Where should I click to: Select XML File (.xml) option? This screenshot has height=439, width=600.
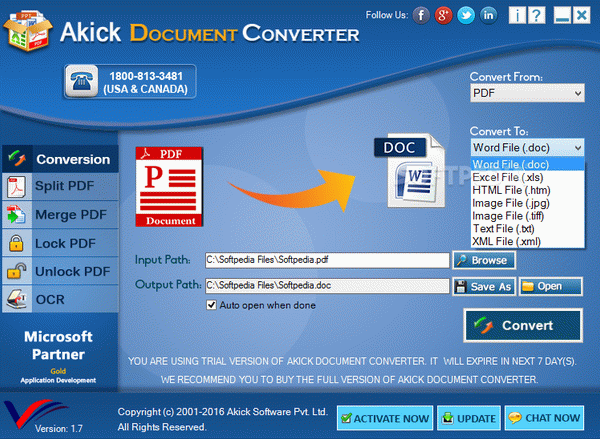click(x=527, y=242)
